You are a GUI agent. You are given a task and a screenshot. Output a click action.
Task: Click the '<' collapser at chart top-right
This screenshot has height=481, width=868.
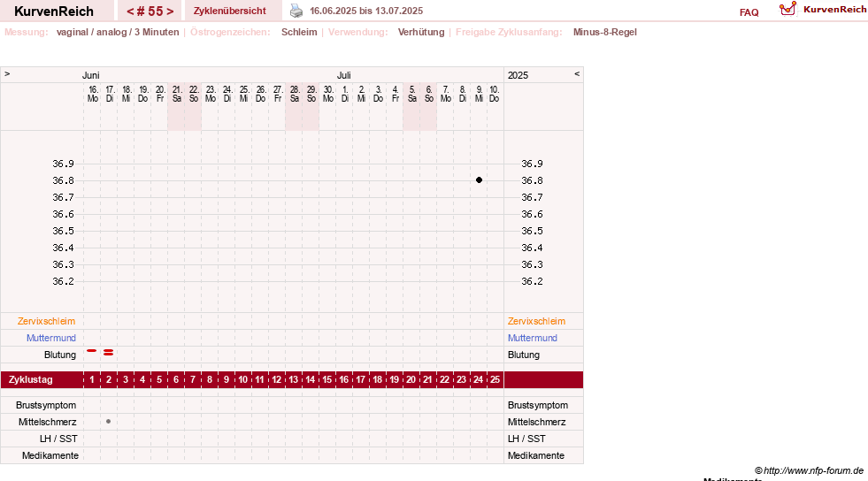click(577, 73)
